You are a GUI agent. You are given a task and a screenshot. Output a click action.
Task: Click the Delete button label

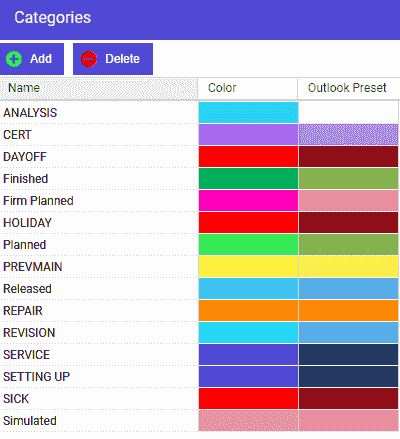point(122,59)
